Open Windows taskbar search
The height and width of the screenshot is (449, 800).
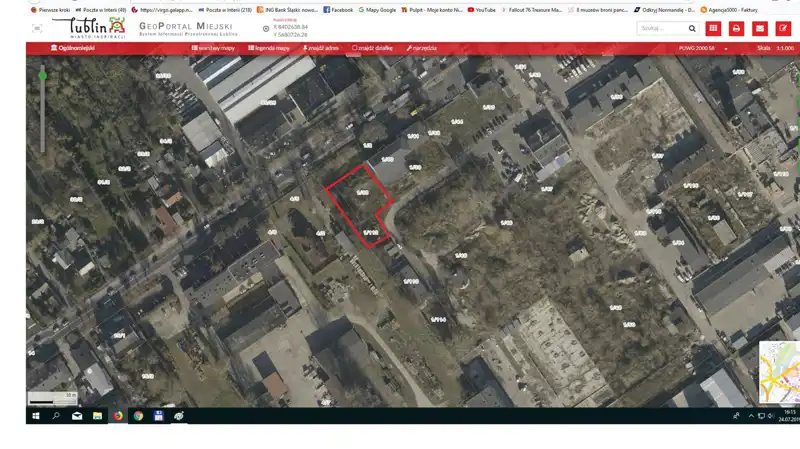pos(56,416)
